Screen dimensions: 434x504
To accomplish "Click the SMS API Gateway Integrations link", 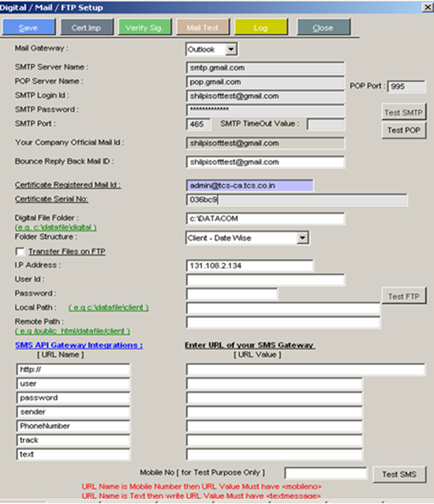I will click(x=79, y=345).
